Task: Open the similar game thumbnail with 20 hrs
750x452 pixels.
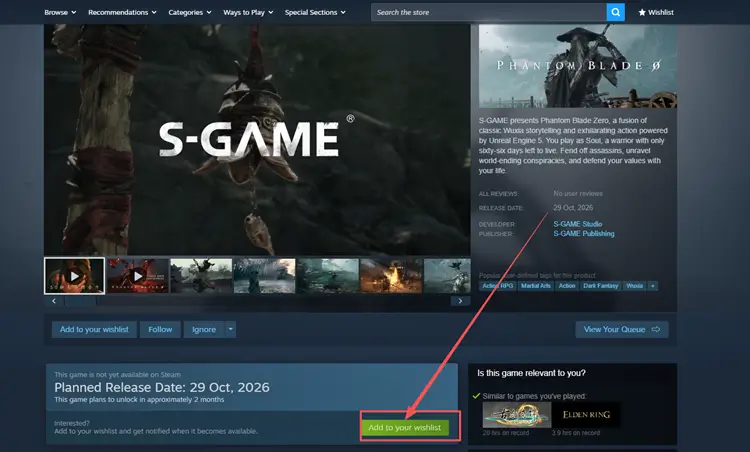Action: click(x=517, y=415)
